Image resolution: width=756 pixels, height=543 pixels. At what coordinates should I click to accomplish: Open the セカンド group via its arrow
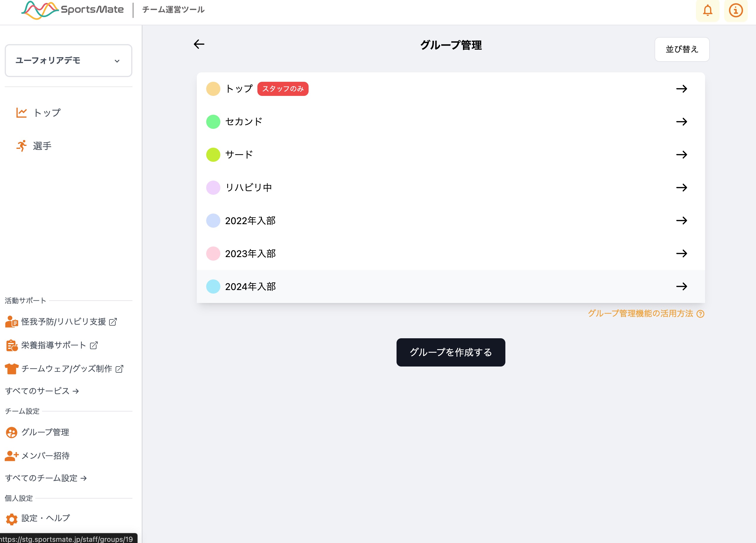tap(682, 122)
